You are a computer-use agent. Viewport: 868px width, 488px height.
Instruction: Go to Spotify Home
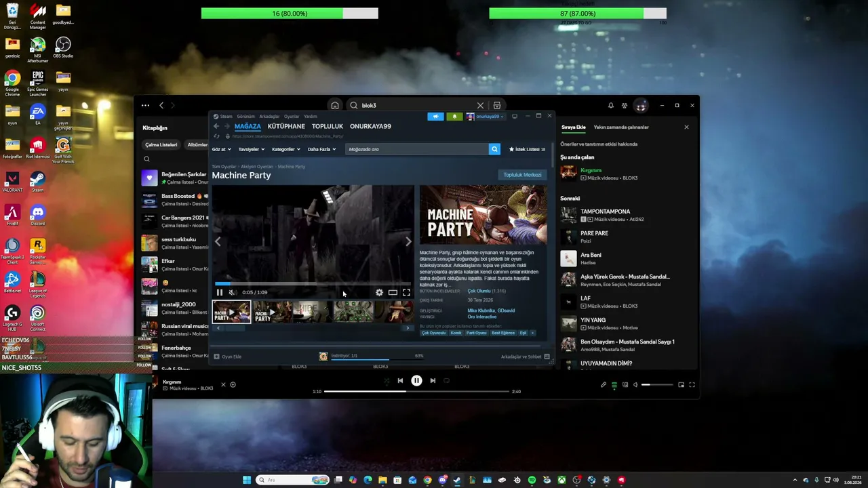coord(335,106)
